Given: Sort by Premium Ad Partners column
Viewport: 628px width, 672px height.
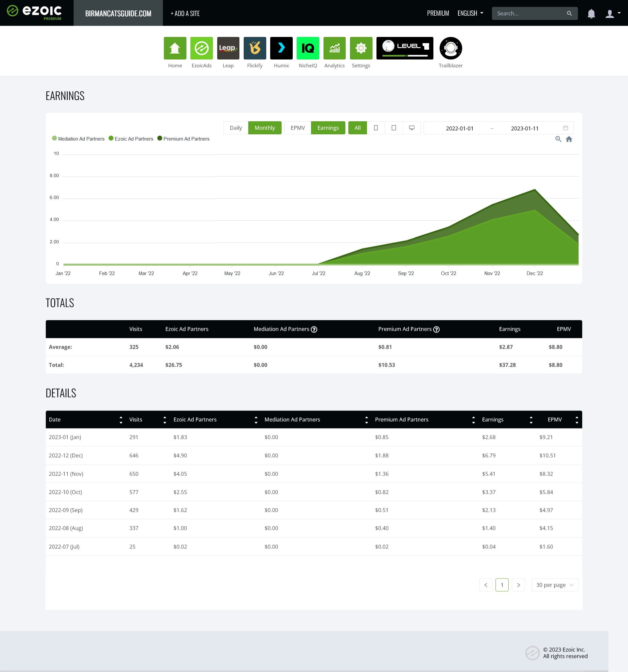Looking at the screenshot, I should pos(473,420).
